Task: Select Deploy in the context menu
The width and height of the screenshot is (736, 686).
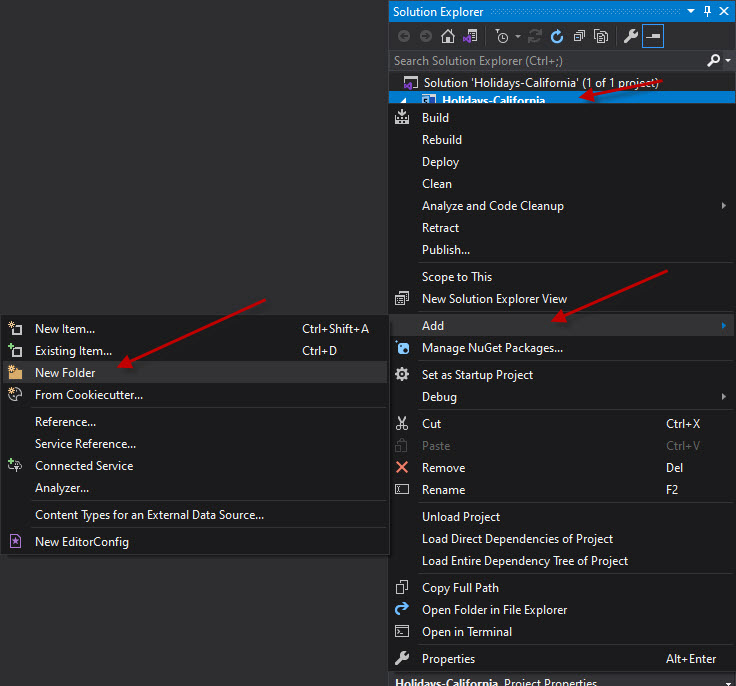Action: click(x=562, y=162)
